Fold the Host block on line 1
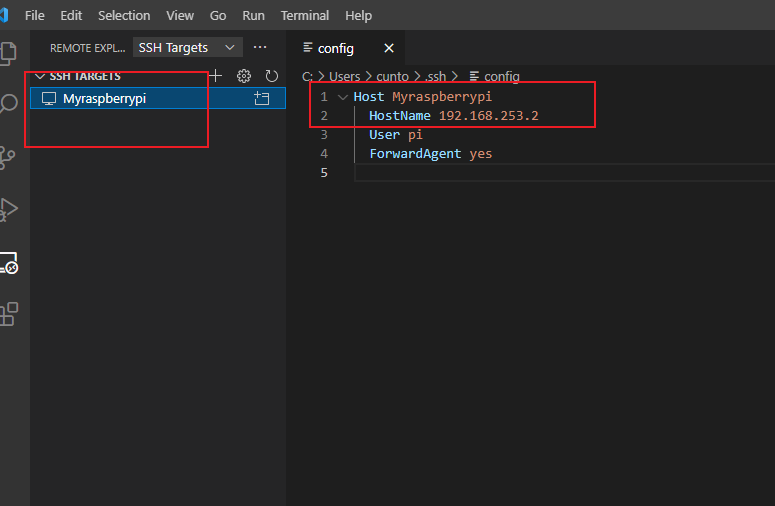The image size is (775, 506). point(343,97)
